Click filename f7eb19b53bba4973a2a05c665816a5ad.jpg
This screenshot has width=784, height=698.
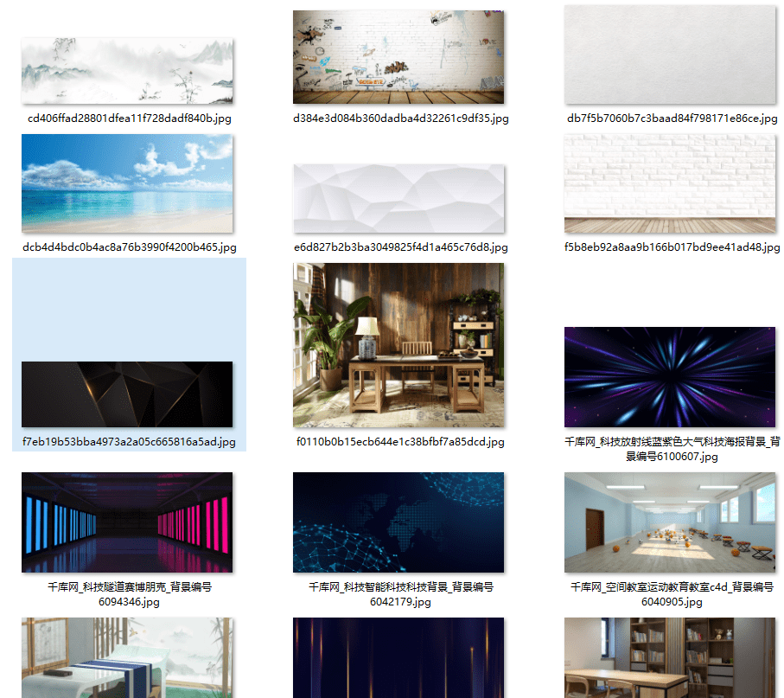click(x=129, y=442)
